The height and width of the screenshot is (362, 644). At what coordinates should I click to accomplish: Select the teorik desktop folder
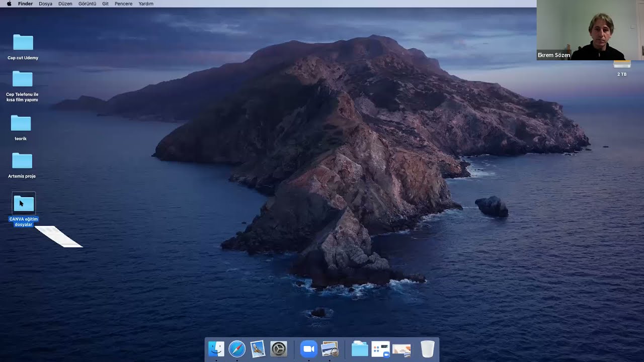[21, 128]
